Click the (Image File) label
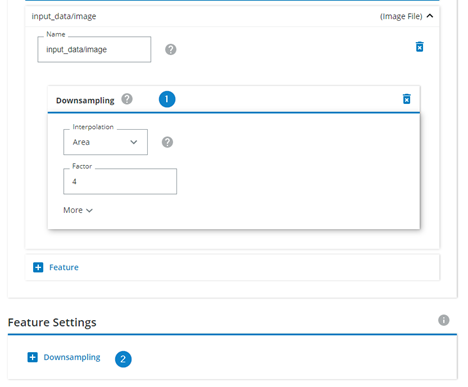The height and width of the screenshot is (387, 468). [x=401, y=16]
